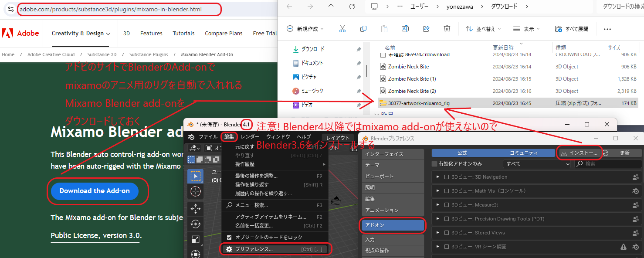
Task: Open the 並べ替え sort dropdown
Action: (x=483, y=29)
